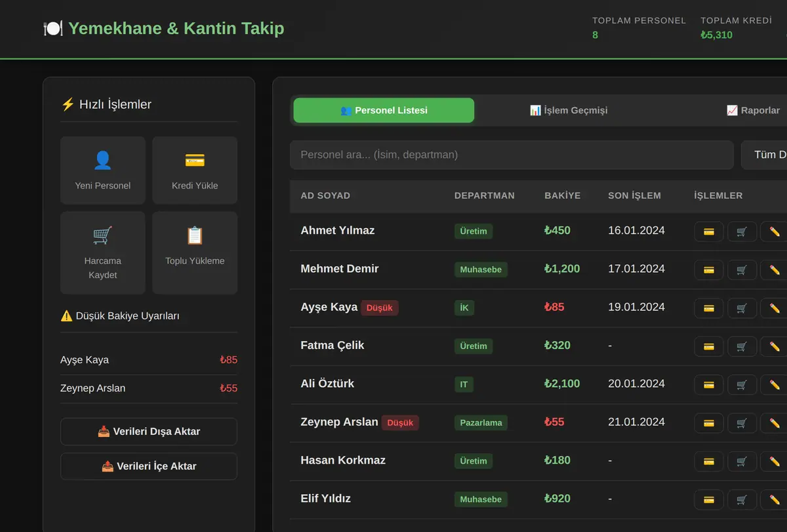Screen dimensions: 787x532
Task: Record a purchase for Ahmet Yılmaz using cart icon
Action: tap(742, 232)
